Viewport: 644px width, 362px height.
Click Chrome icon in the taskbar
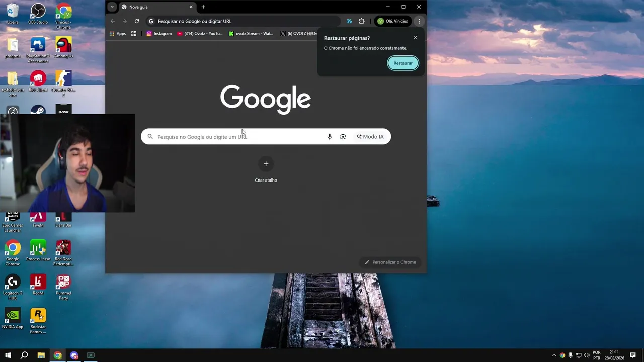[58, 355]
